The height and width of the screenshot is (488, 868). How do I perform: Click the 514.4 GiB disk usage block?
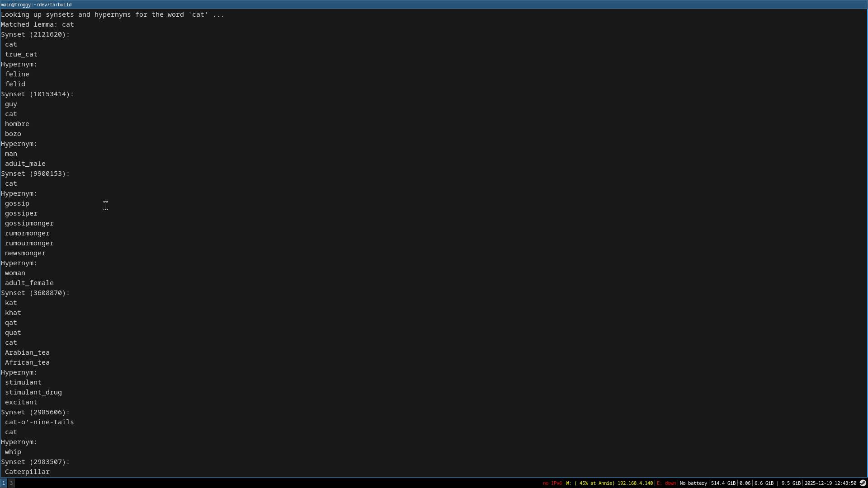pyautogui.click(x=723, y=483)
